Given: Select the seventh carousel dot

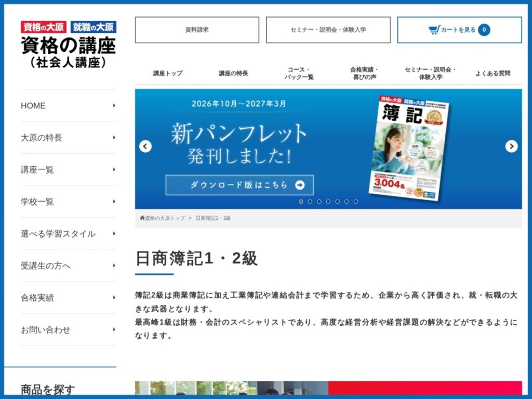Looking at the screenshot, I should click(x=356, y=202).
